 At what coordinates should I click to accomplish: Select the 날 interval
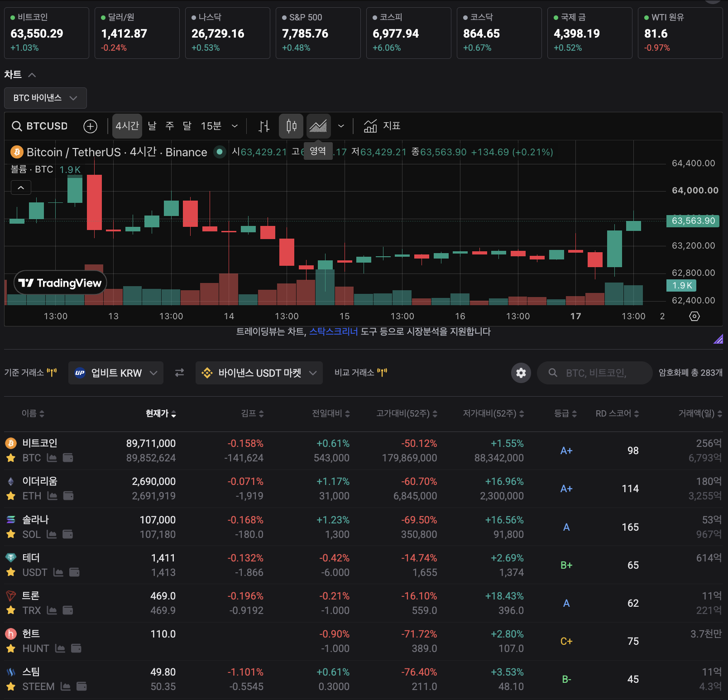click(x=152, y=126)
